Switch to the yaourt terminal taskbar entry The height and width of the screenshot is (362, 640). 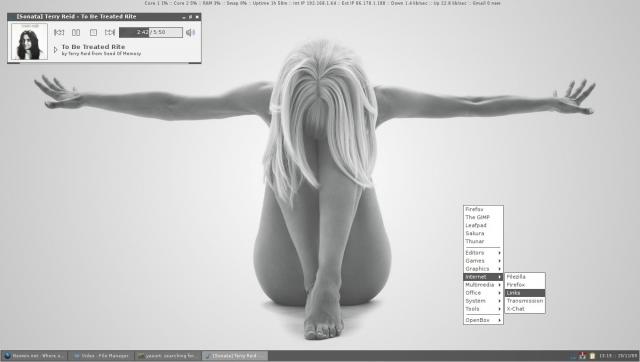tap(168, 356)
